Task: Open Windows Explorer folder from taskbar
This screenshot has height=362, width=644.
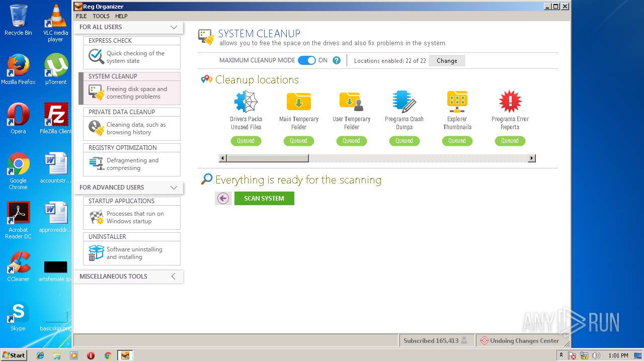Action: point(57,355)
